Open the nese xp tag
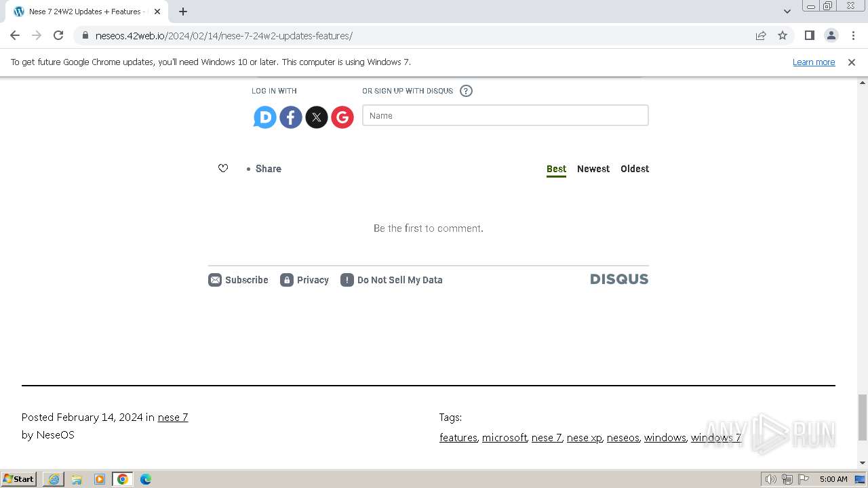Screen dimensions: 868x488 tap(585, 438)
